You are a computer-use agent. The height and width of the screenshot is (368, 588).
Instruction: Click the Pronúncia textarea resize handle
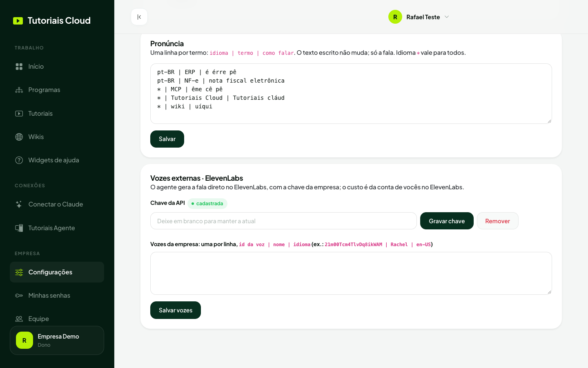coord(549,121)
